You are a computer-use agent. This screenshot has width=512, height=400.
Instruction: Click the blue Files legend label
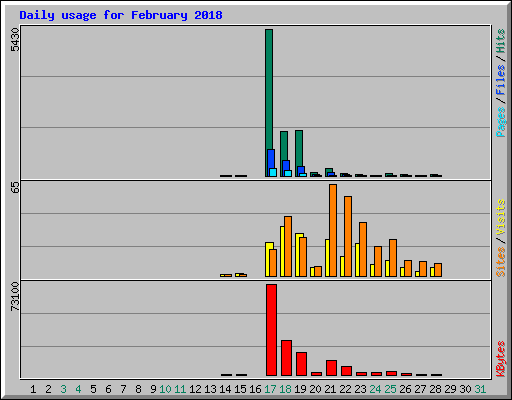[x=500, y=80]
